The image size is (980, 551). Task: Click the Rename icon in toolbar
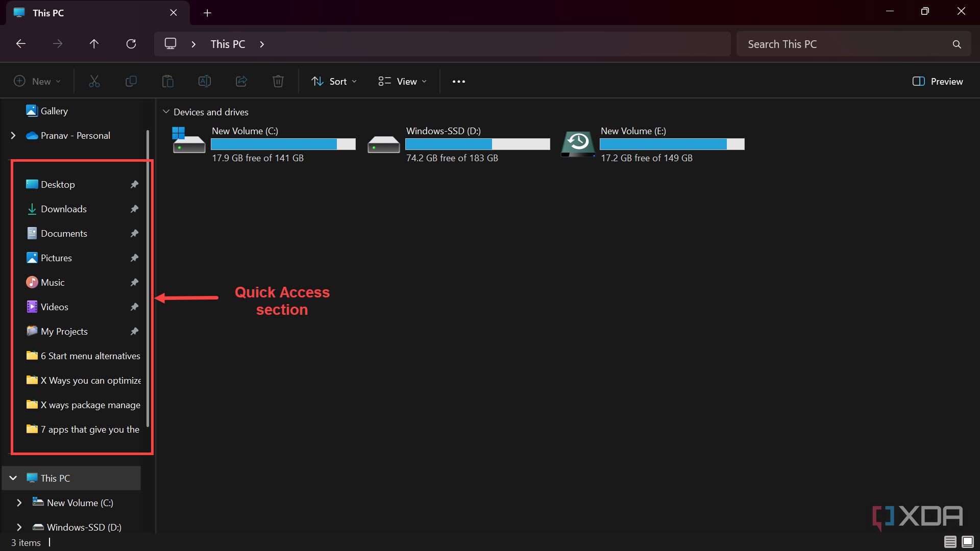click(x=204, y=81)
